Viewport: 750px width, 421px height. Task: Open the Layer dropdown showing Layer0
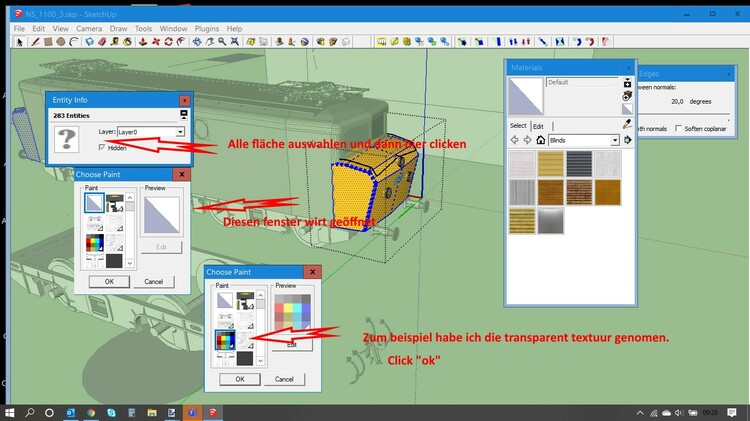coord(180,131)
